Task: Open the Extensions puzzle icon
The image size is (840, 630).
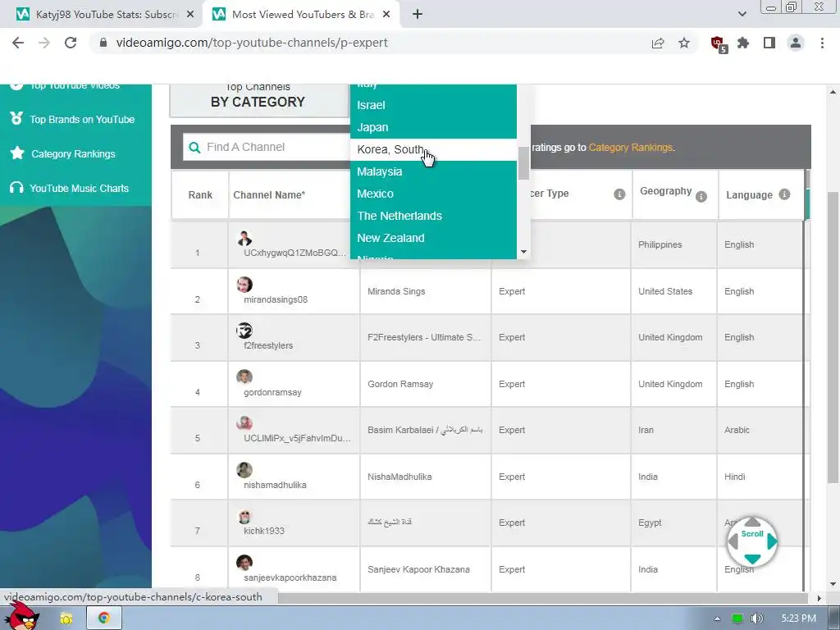Action: click(x=743, y=43)
